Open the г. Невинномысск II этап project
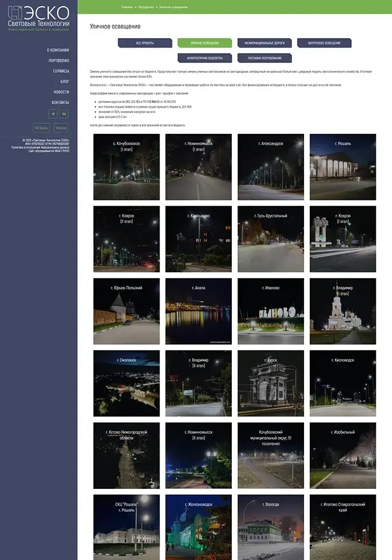This screenshot has width=392, height=560. click(x=198, y=456)
